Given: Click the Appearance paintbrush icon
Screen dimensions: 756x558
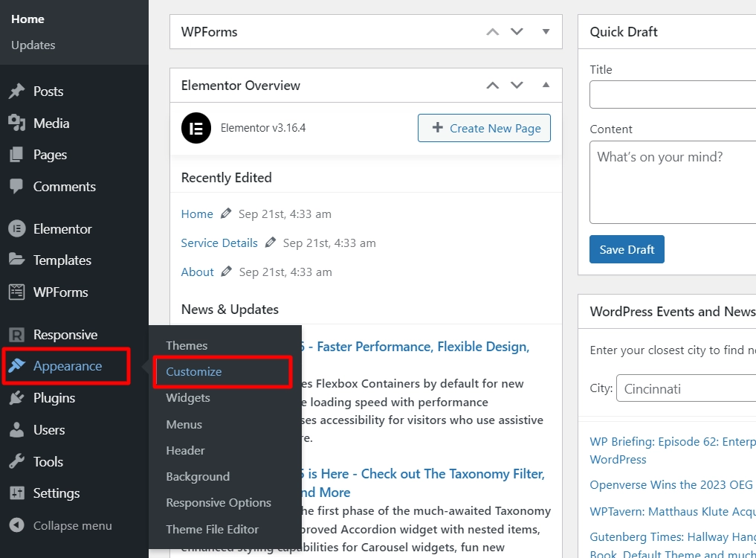Looking at the screenshot, I should tap(17, 366).
